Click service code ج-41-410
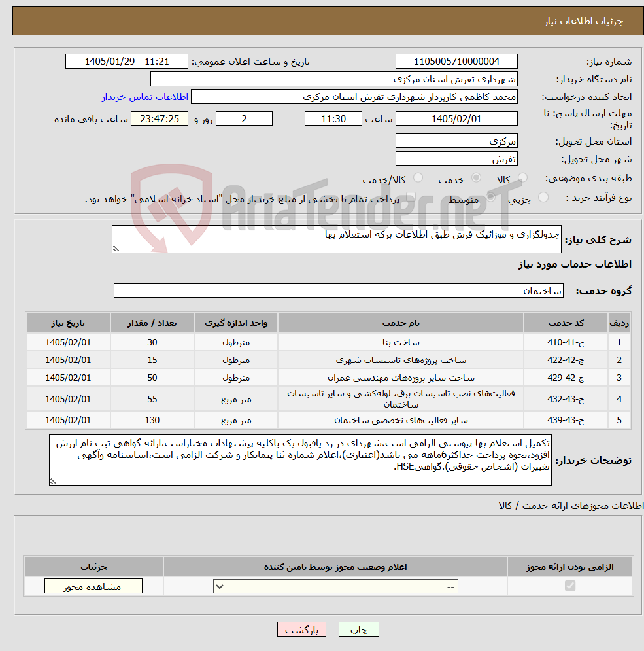 pos(565,343)
